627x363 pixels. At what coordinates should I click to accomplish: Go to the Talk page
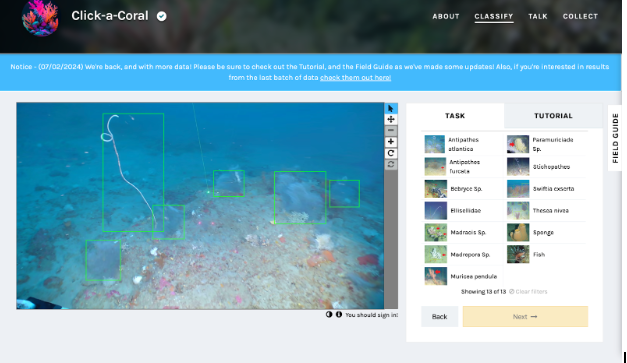(538, 16)
